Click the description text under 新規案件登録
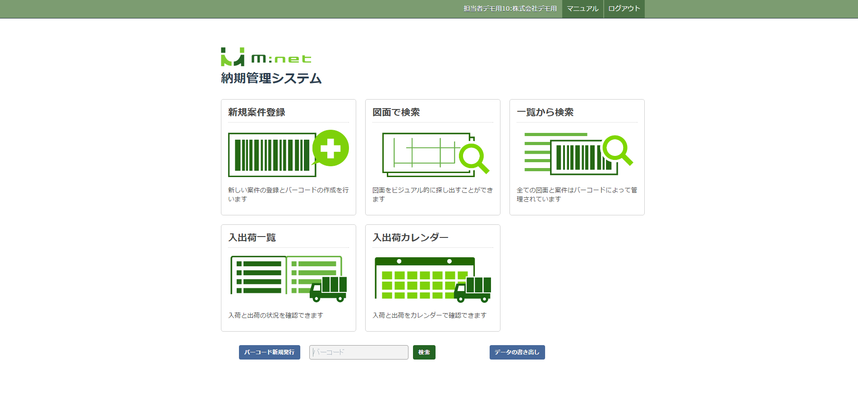 click(x=288, y=194)
